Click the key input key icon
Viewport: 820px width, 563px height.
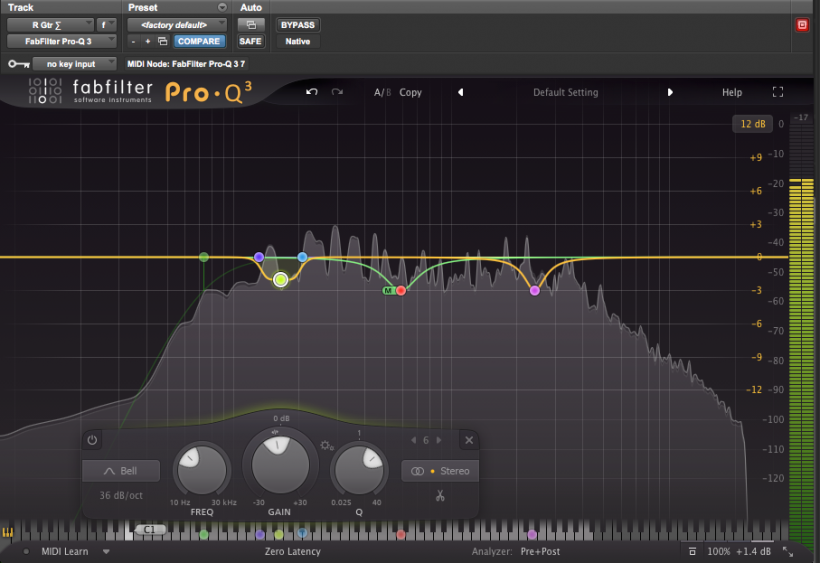(x=19, y=64)
